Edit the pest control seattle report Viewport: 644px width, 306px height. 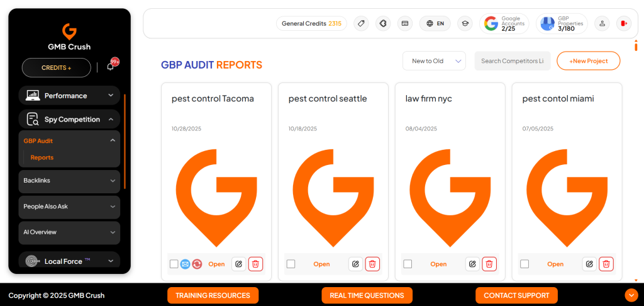(356, 264)
